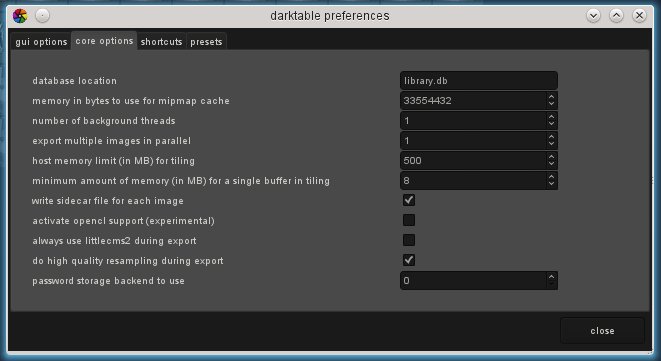Click 'host memory limit (in MB) for tiling' label
Viewport: 661px width, 361px height.
click(x=114, y=161)
